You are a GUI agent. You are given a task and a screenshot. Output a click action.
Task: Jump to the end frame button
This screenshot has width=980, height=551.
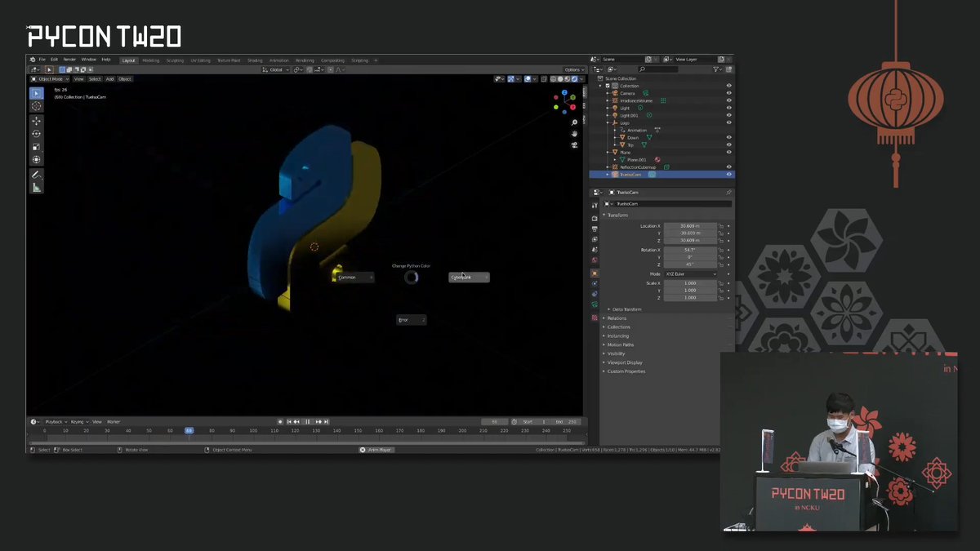coord(327,422)
